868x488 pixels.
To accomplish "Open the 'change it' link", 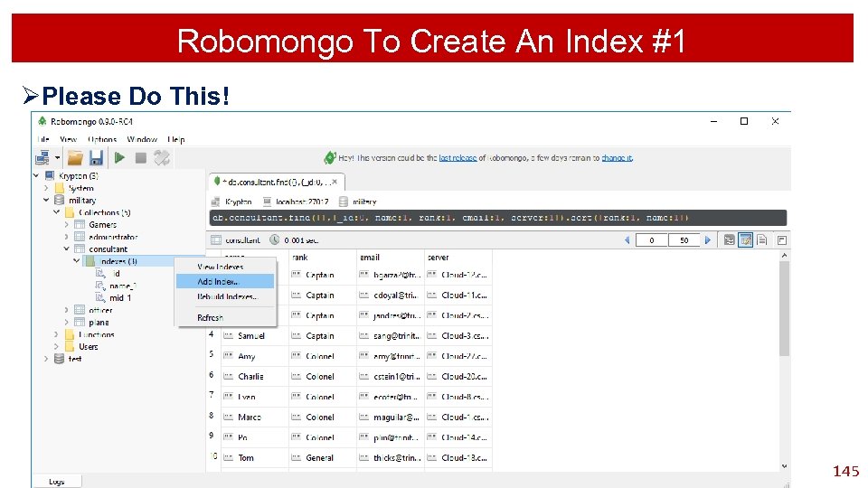I will pyautogui.click(x=617, y=157).
